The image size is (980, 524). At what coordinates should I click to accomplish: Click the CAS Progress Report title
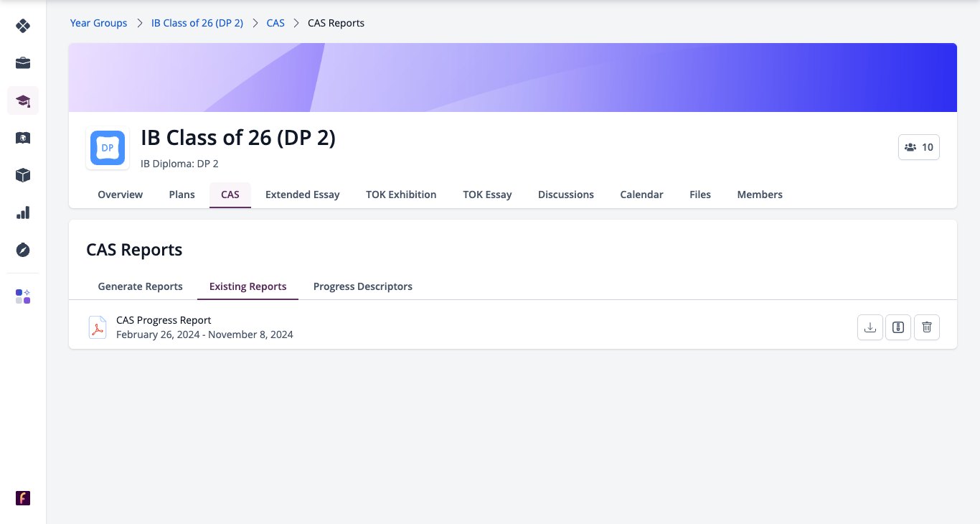(x=164, y=320)
